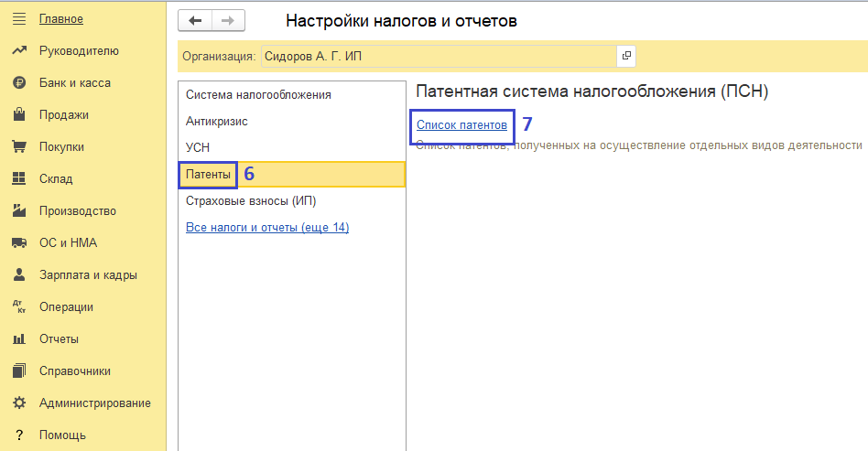Image resolution: width=868 pixels, height=451 pixels.
Task: Click the ОС и НМА truck icon
Action: [18, 243]
